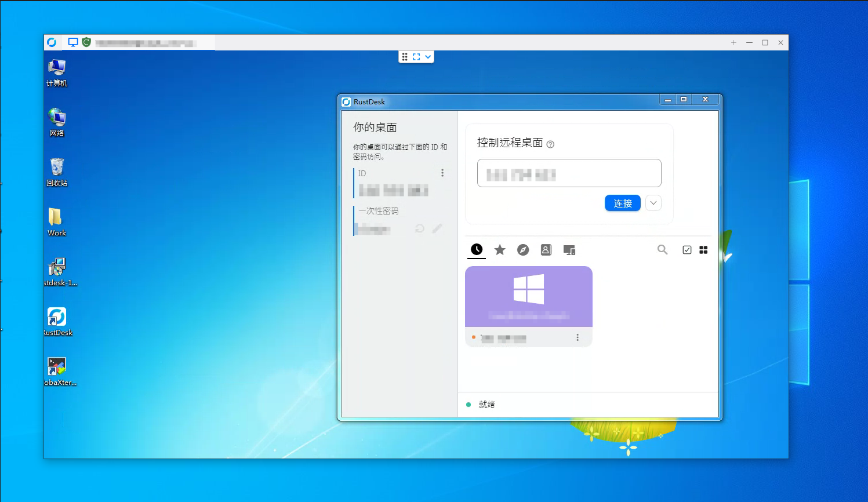Click the 控制远程桌面 heading text
868x502 pixels.
pyautogui.click(x=510, y=143)
